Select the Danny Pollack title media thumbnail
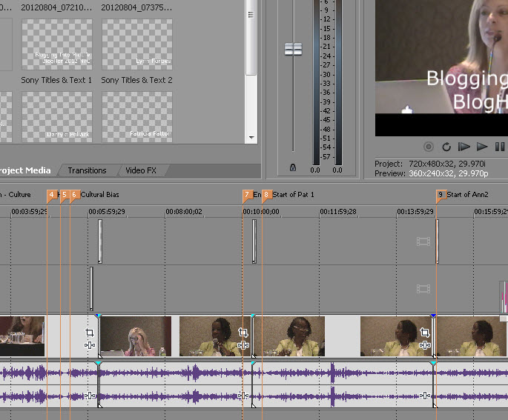The image size is (508, 420). pyautogui.click(x=57, y=117)
